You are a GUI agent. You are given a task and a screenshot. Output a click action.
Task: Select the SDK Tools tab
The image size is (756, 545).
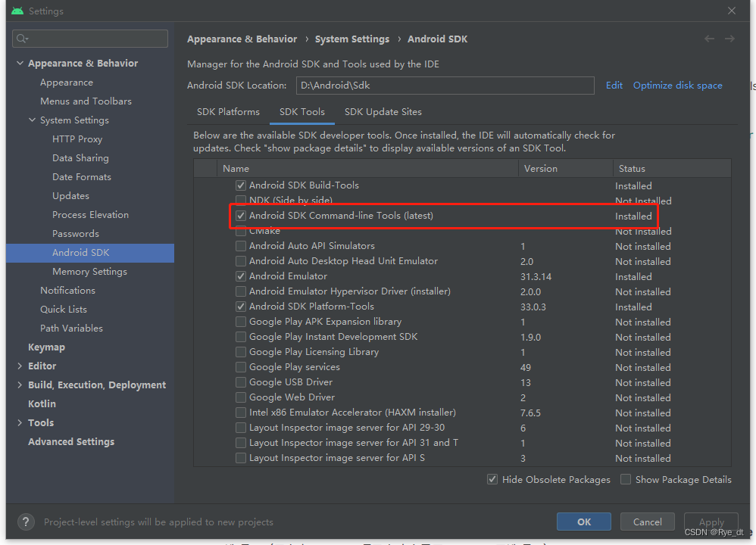pos(301,112)
